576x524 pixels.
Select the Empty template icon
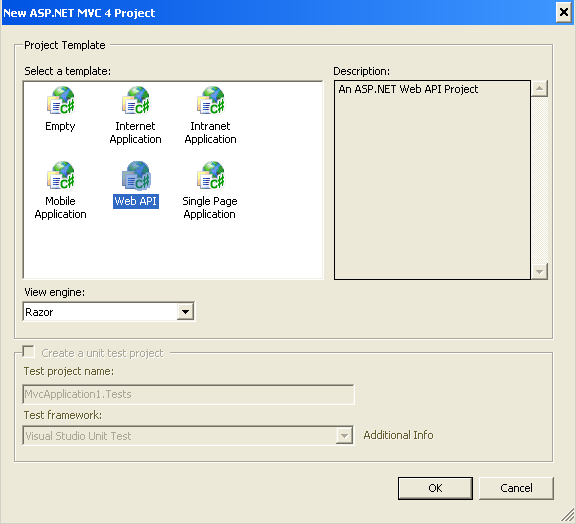[x=61, y=100]
